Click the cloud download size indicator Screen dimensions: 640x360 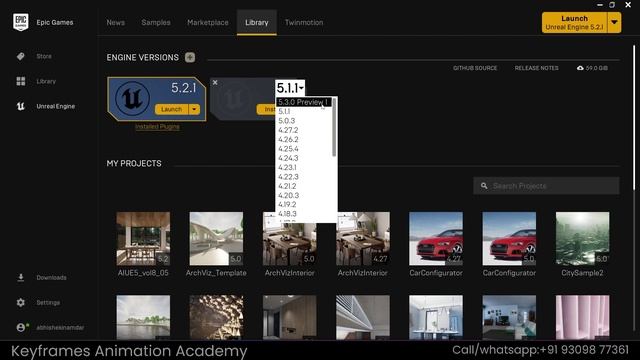pyautogui.click(x=592, y=68)
